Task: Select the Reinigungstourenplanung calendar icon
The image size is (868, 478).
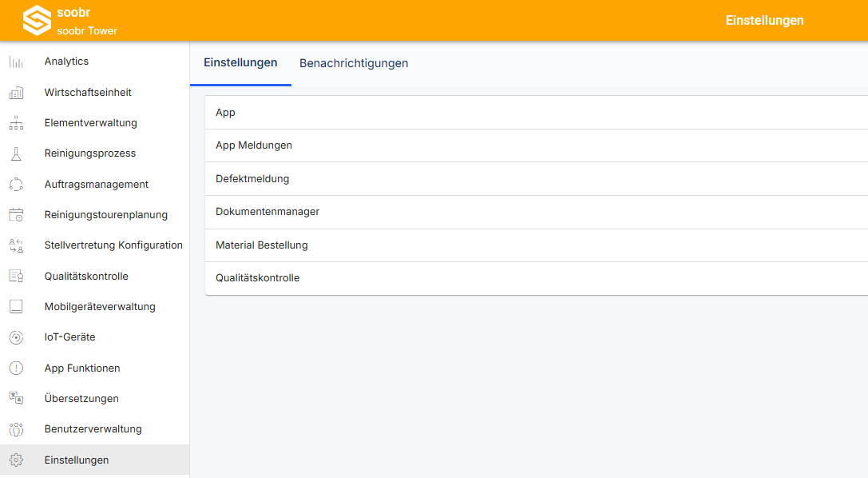Action: pyautogui.click(x=16, y=215)
